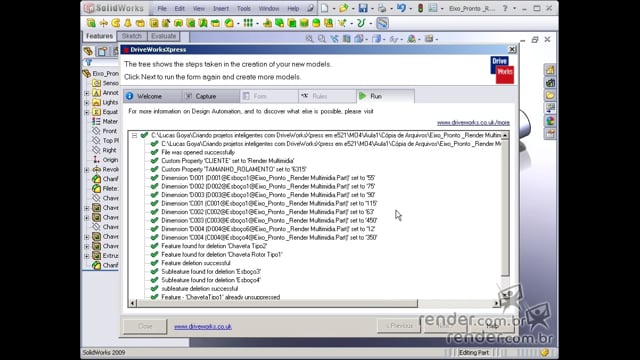This screenshot has width=640, height=360.
Task: Click the Hide/Show Items glasses icon
Action: [394, 39]
